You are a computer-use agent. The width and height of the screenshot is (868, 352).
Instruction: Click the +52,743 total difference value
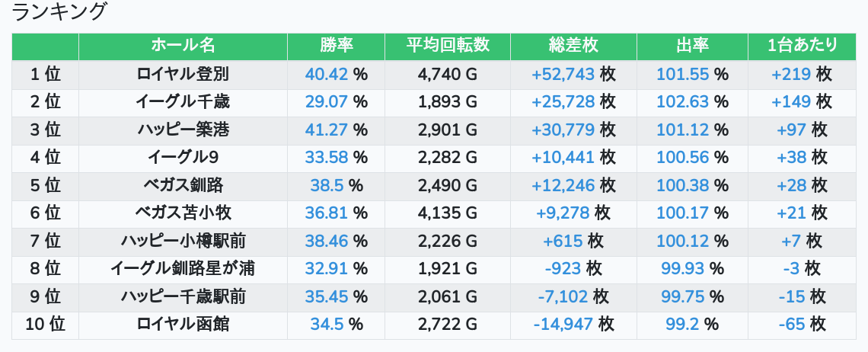tap(563, 75)
